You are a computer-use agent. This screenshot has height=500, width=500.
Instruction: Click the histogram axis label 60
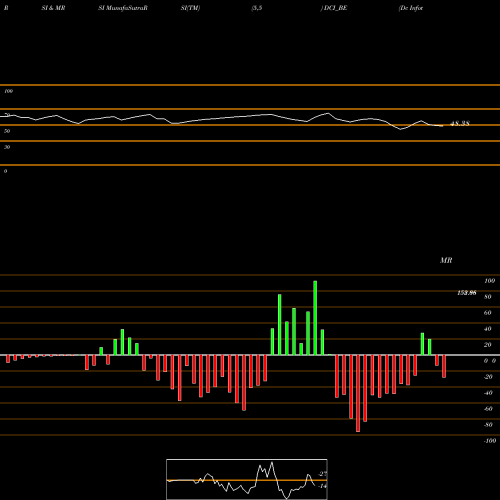[x=488, y=313]
